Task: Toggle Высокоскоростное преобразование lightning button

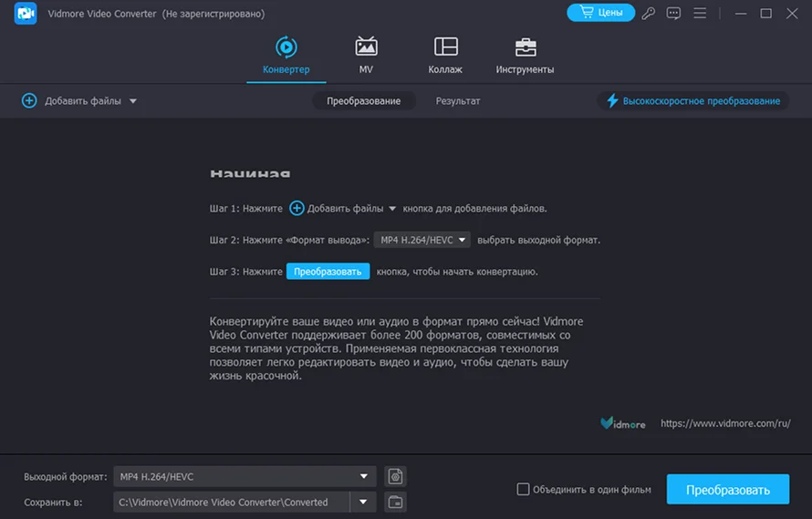Action: [x=693, y=101]
